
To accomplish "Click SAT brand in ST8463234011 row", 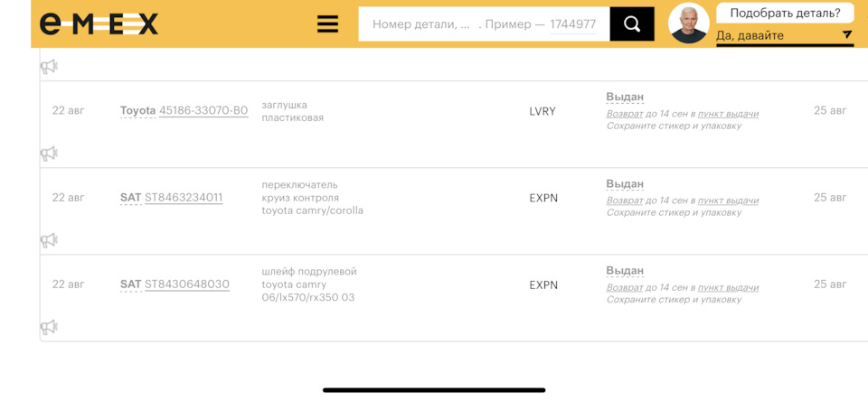I will point(130,198).
